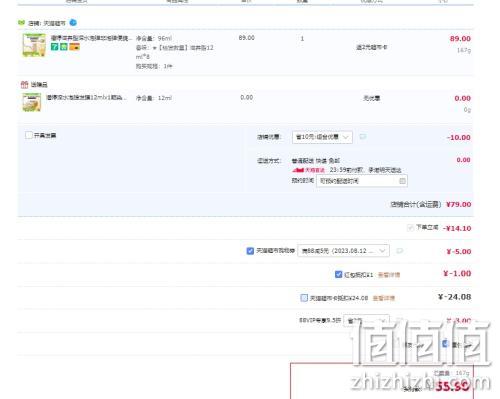Screen dimensions: 500x399
Task: Tick the supermarket card checkbox on the ¥-24.08 row
Action: pyautogui.click(x=304, y=298)
